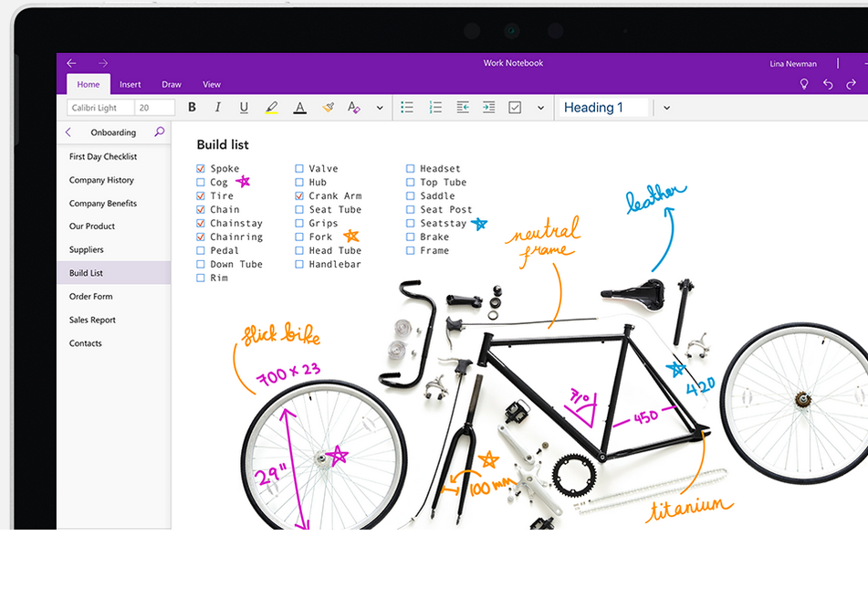868x599 pixels.
Task: Insert a numbered list
Action: click(435, 108)
